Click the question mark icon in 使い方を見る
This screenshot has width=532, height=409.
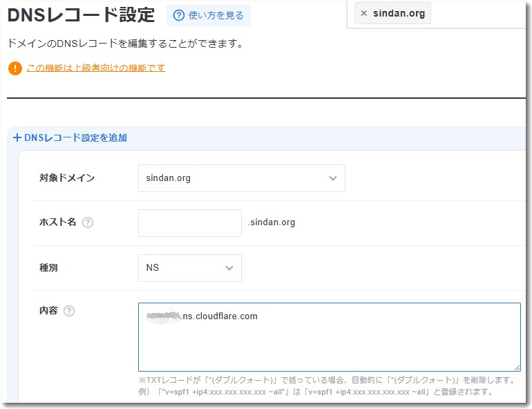pos(179,15)
